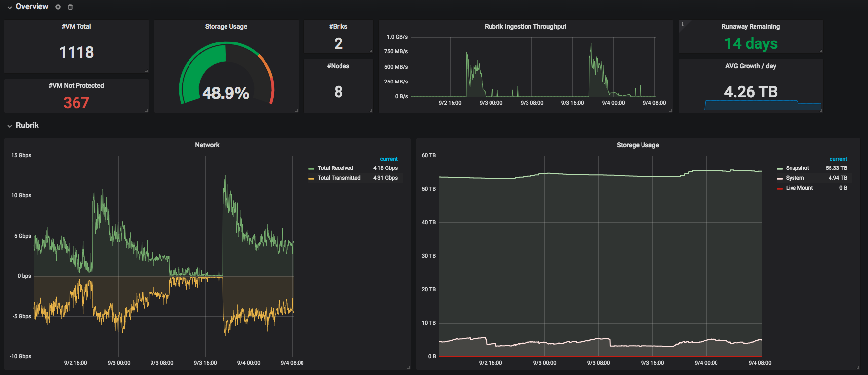This screenshot has width=868, height=375.
Task: Click info icon on Runaway Remaining panel
Action: point(682,24)
